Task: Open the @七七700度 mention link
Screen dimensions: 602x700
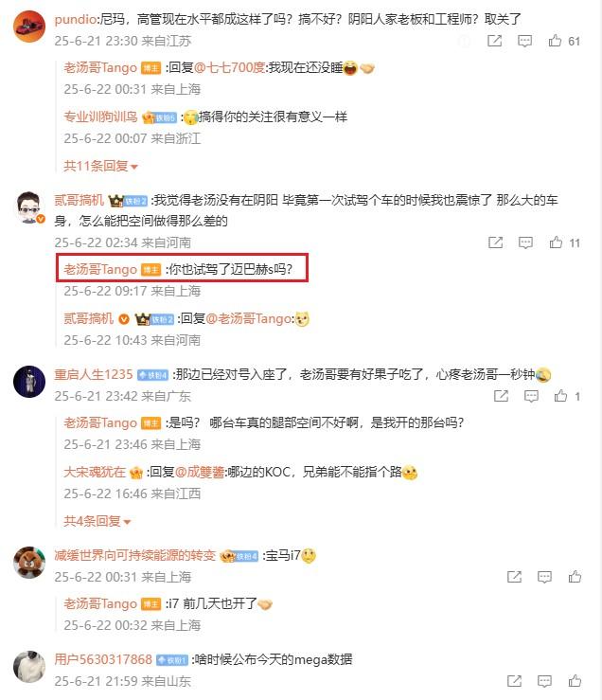Action: tap(230, 68)
